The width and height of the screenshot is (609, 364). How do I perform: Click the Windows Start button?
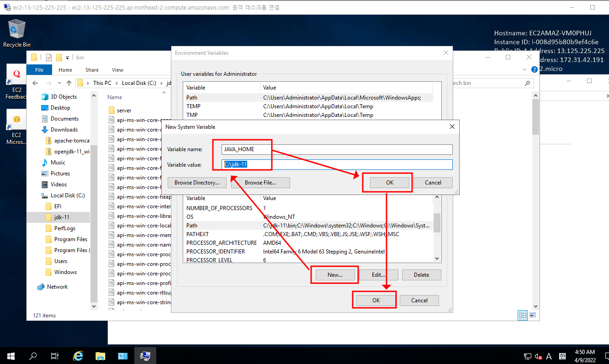11,356
